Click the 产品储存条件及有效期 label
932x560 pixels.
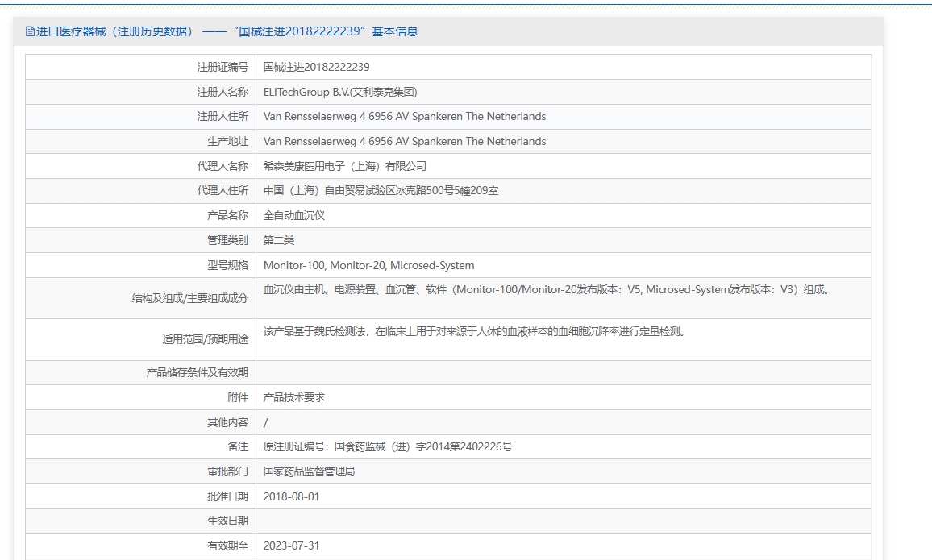point(198,373)
